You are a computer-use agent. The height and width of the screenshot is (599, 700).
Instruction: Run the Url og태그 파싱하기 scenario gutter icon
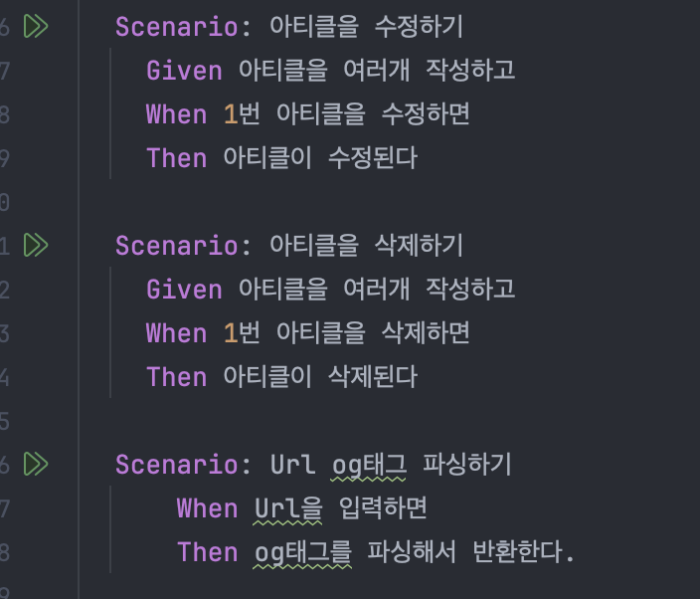click(x=36, y=464)
